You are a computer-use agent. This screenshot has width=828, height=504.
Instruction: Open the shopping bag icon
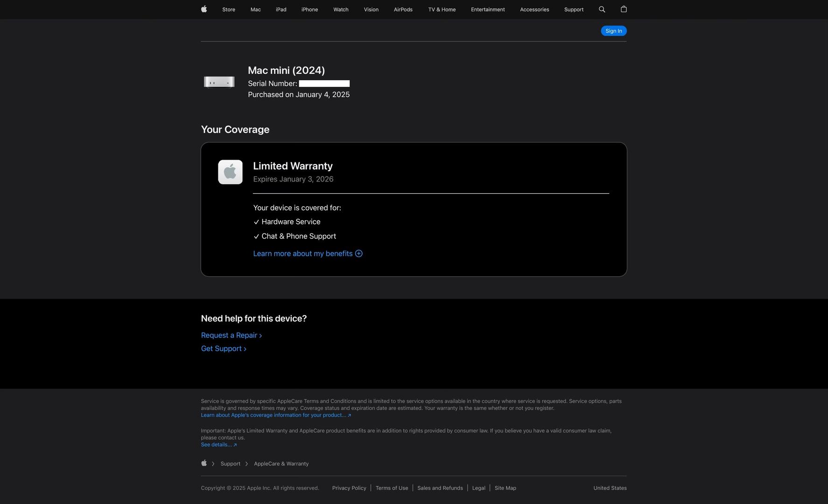(624, 9)
